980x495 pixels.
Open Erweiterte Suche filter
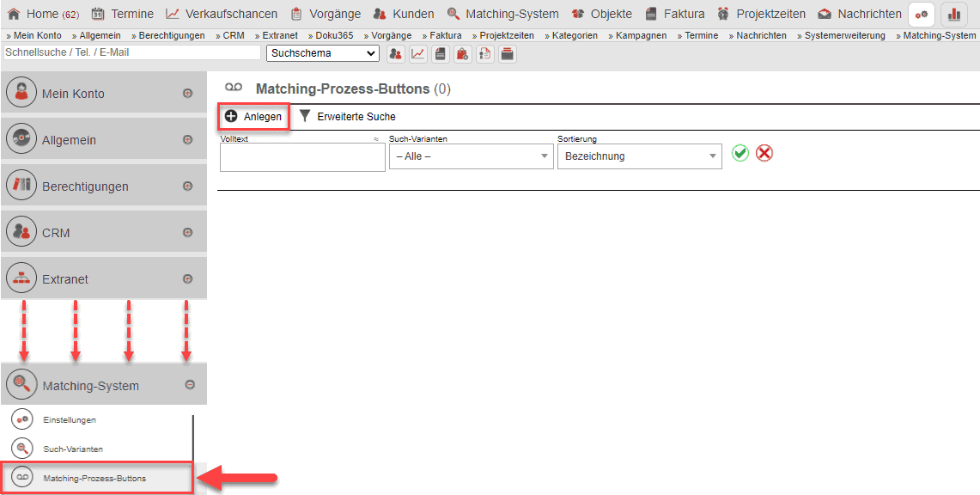[x=347, y=116]
